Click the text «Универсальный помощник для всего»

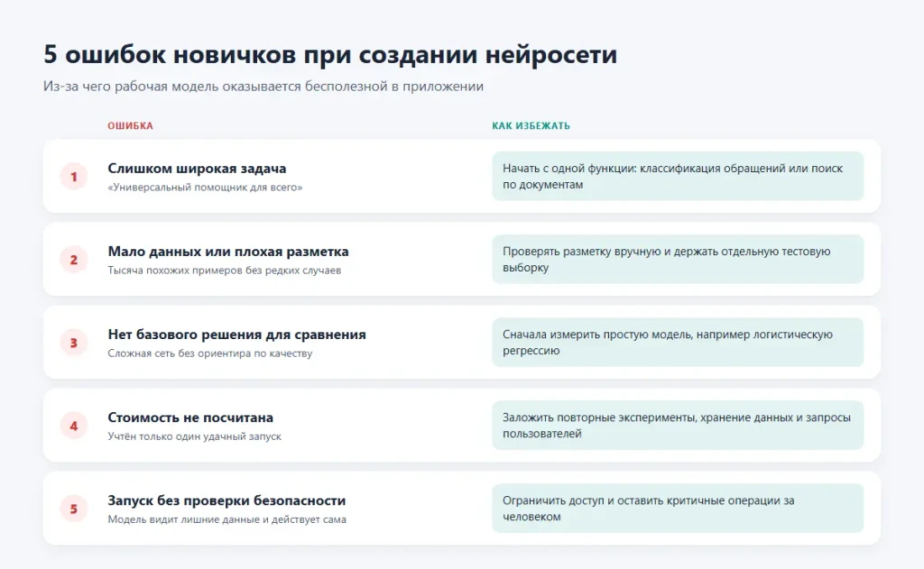(205, 188)
